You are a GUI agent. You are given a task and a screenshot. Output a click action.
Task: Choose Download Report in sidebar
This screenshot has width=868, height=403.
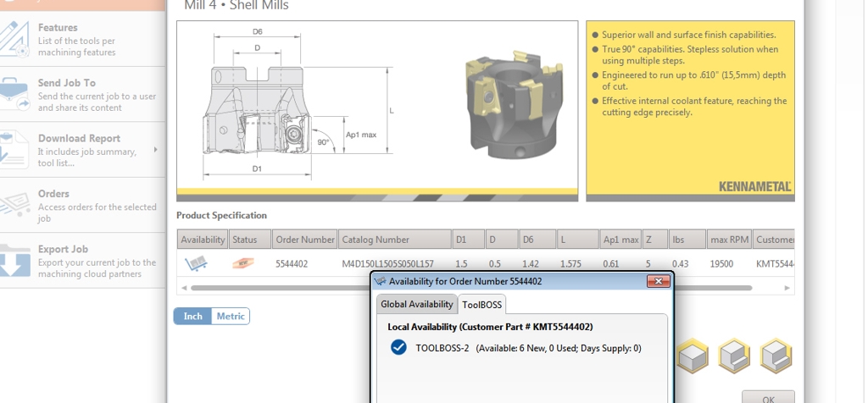pos(83,150)
